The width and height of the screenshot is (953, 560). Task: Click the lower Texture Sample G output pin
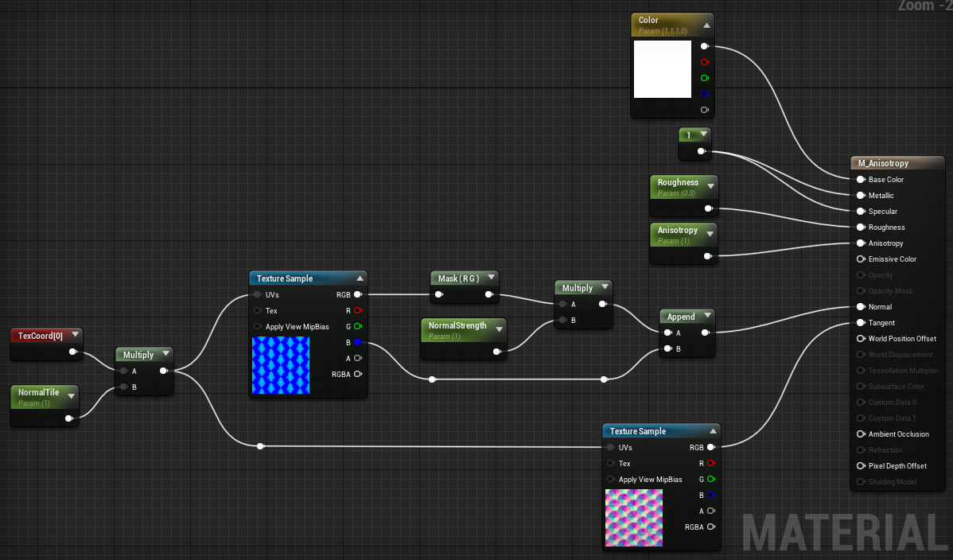711,479
